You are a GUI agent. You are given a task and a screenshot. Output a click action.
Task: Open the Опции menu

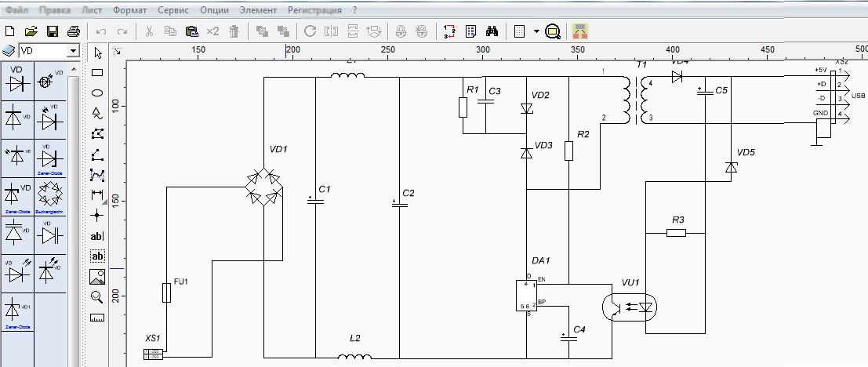click(x=215, y=10)
